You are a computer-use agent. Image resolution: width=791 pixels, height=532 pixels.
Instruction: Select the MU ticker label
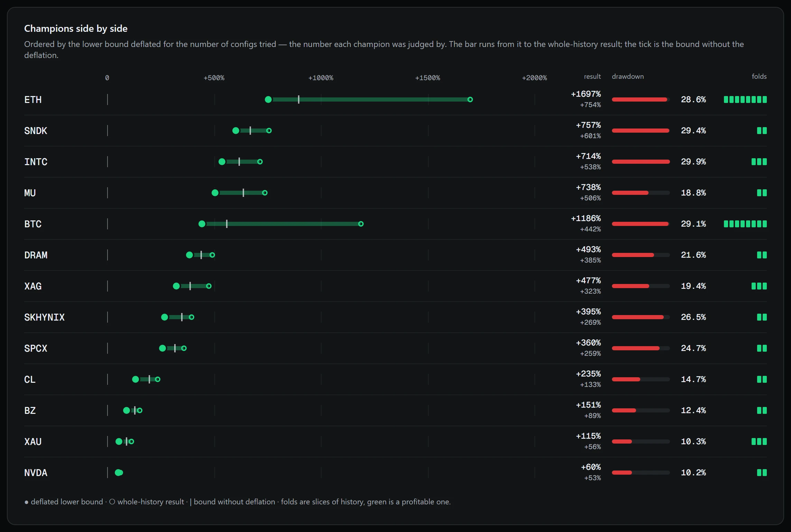(30, 193)
